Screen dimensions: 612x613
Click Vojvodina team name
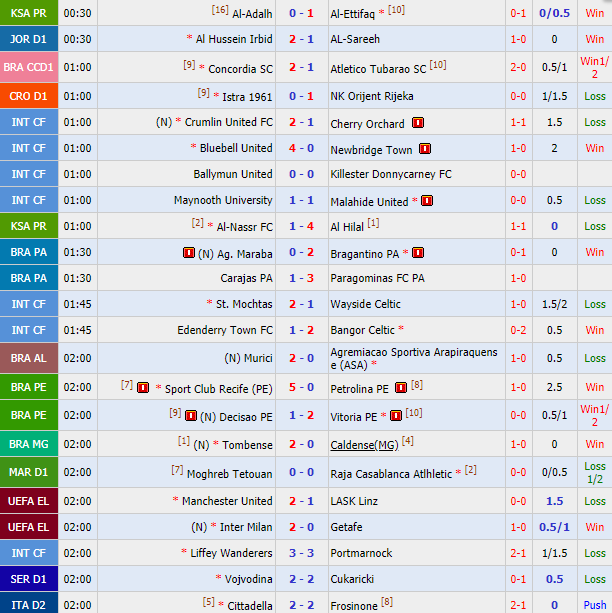(x=248, y=579)
